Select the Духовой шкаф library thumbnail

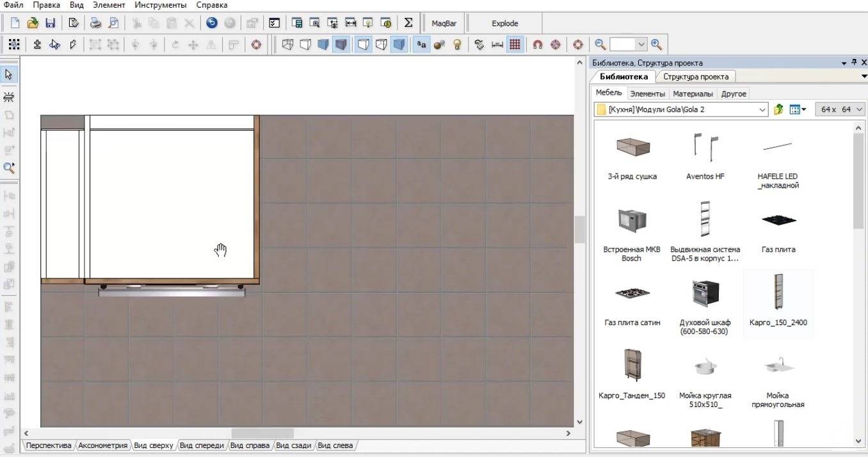(705, 294)
